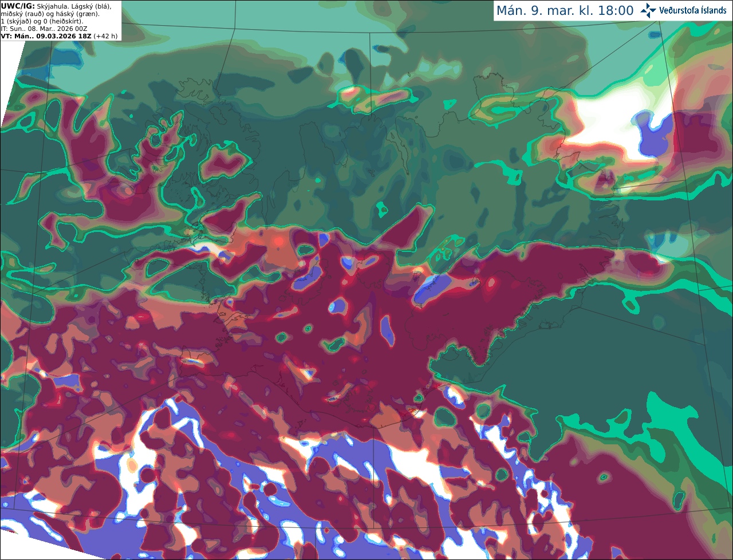
Task: Click the Veðurstofa Íslands pinwheel logo icon
Action: coord(648,10)
